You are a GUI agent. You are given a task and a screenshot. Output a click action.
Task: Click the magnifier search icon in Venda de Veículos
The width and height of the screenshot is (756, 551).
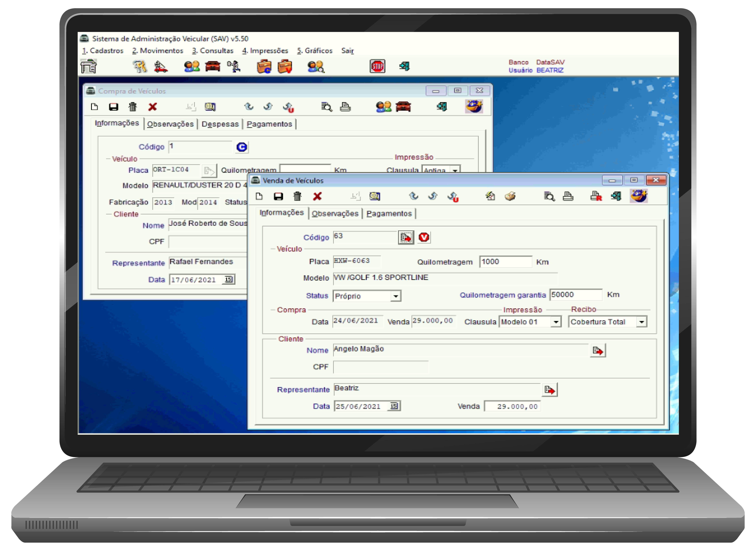coord(549,196)
